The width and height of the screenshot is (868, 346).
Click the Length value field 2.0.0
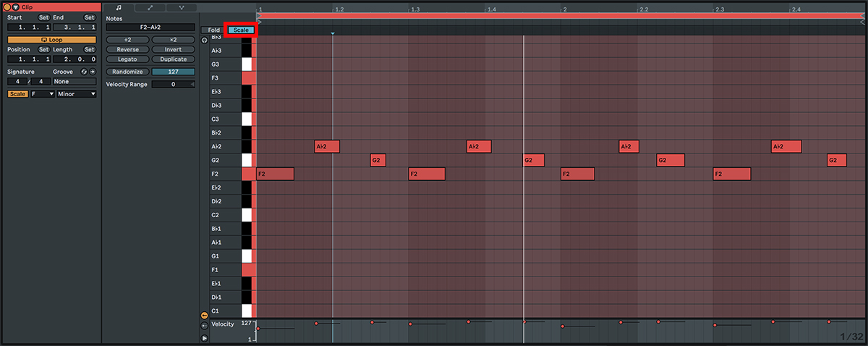[75, 59]
